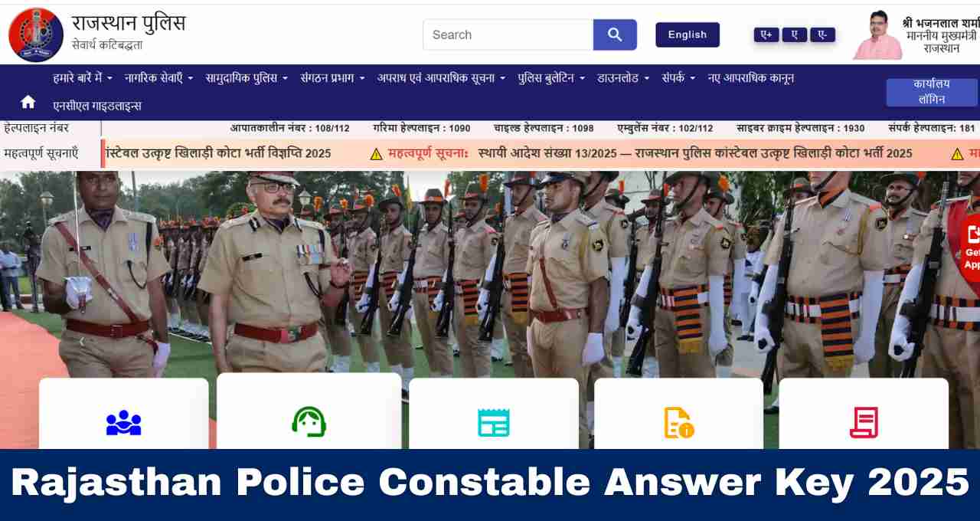Expand the हमारे बारे में dropdown menu
This screenshot has height=521, width=980.
(x=83, y=78)
